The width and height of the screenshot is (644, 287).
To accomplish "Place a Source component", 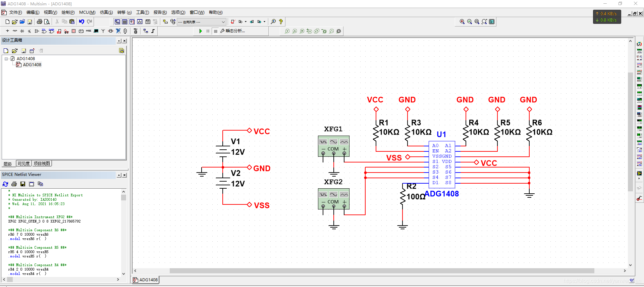I will [7, 31].
